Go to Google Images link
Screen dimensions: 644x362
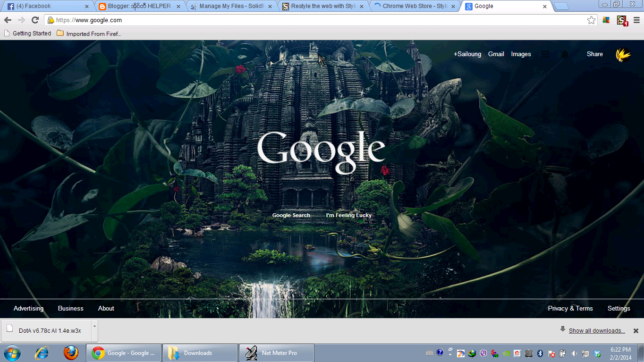coord(521,54)
